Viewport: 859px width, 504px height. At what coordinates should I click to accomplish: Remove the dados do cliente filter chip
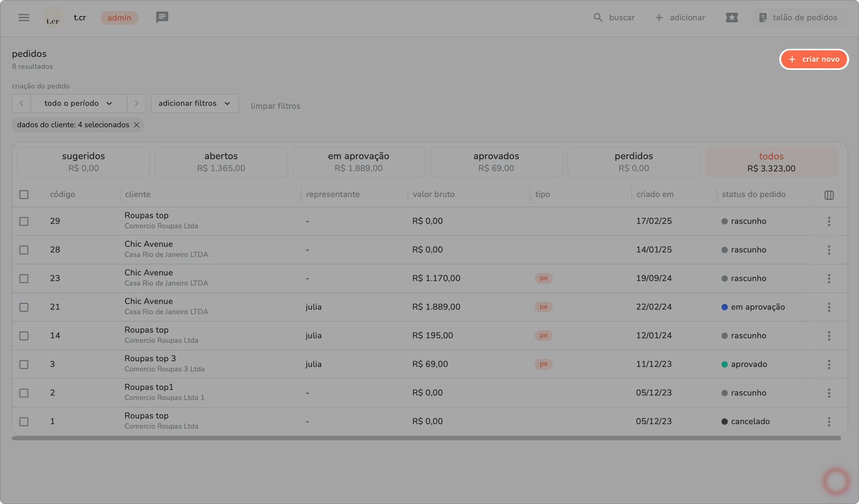point(137,125)
